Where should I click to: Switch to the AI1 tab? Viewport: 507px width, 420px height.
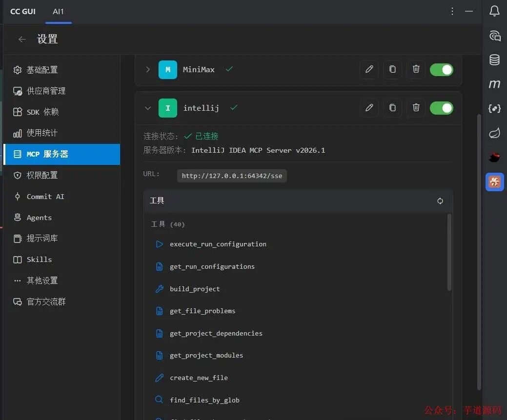click(x=58, y=12)
